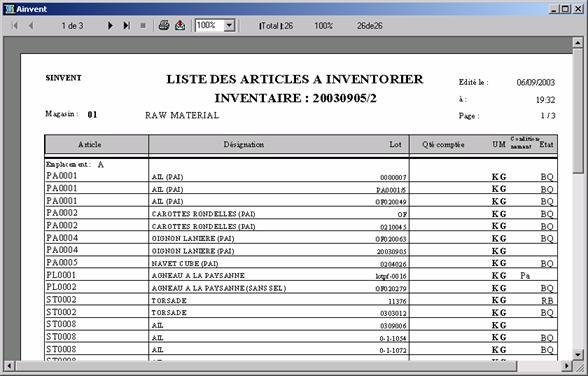The width and height of the screenshot is (588, 376).
Task: Close the Ainvent window
Action: click(x=578, y=9)
